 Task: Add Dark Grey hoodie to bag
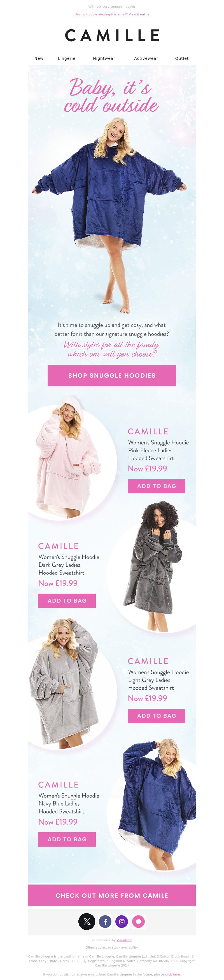click(x=67, y=601)
